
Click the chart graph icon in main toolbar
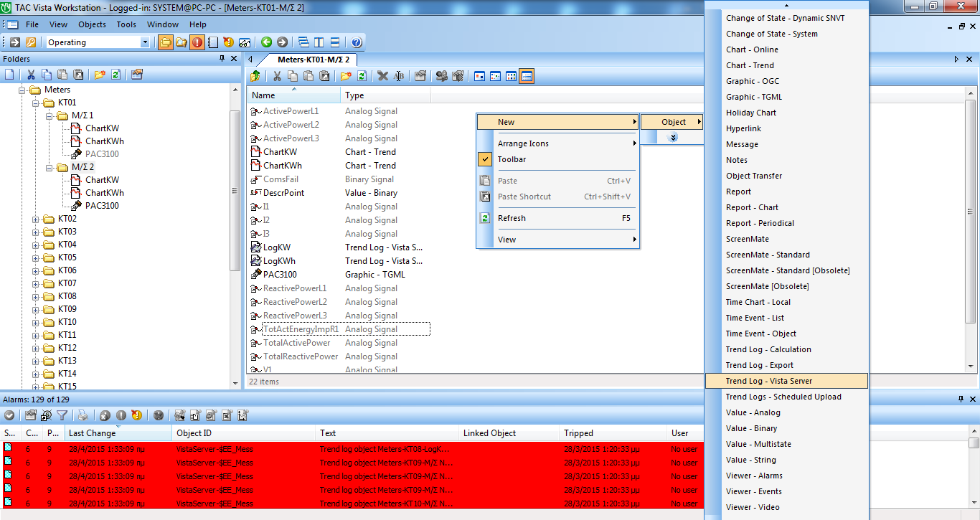coord(245,42)
